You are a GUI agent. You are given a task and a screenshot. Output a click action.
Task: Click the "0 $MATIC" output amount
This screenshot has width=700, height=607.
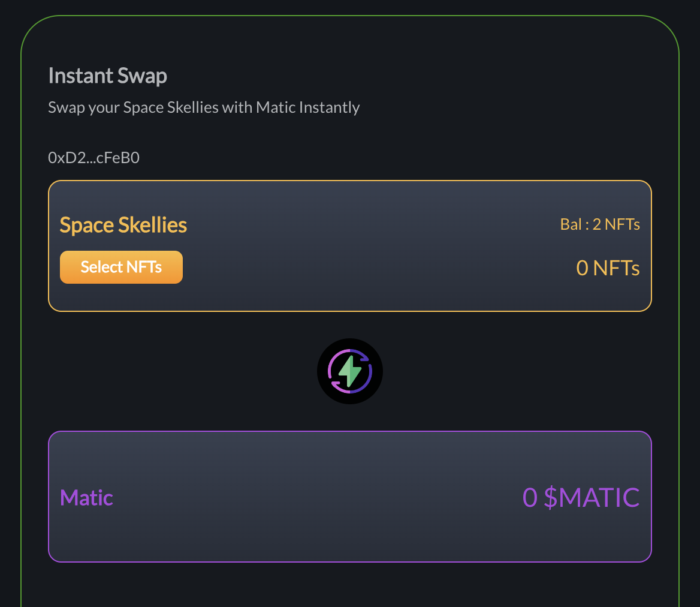coord(581,497)
